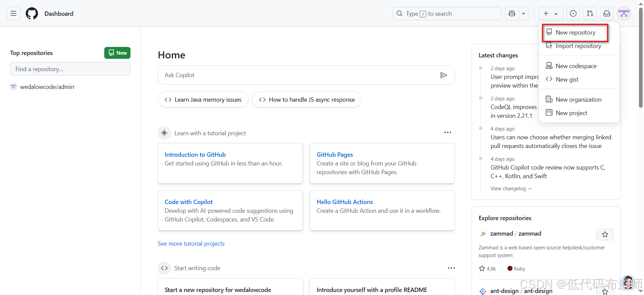
Task: Star the zammad/zammad repository
Action: click(x=605, y=235)
